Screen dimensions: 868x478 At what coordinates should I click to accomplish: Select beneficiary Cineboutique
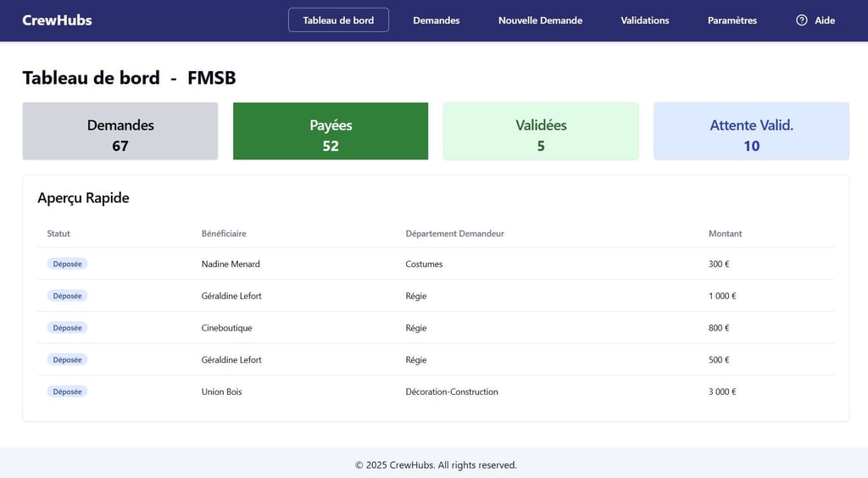click(x=226, y=327)
